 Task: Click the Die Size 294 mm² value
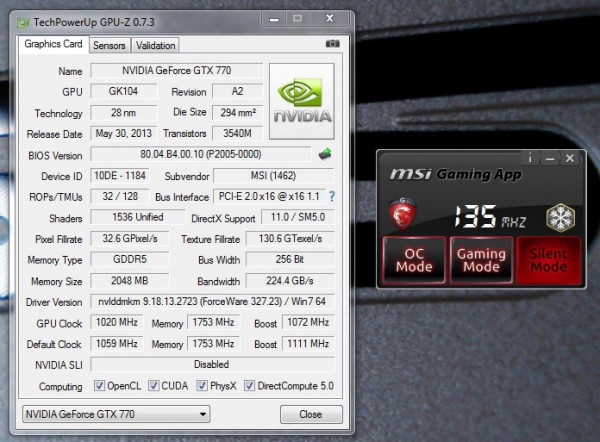point(238,113)
